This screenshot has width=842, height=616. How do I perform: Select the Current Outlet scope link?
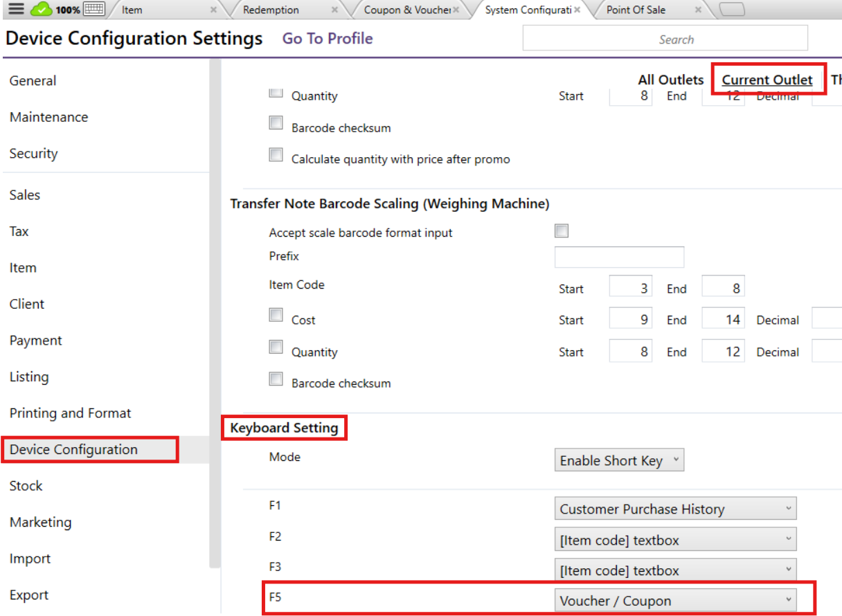[x=767, y=80]
